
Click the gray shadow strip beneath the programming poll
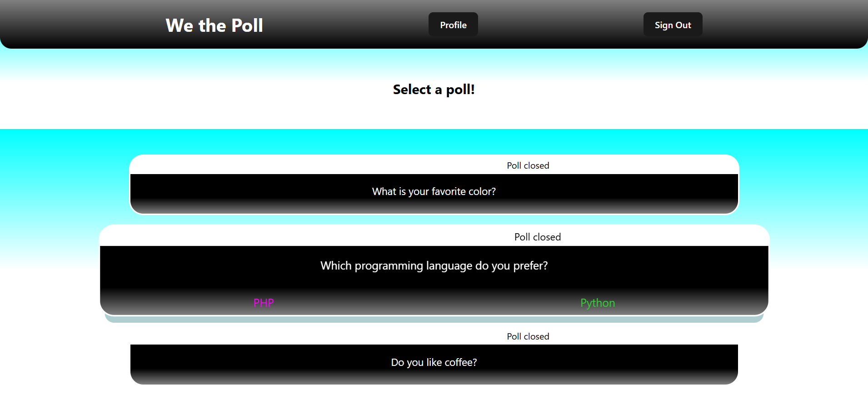pyautogui.click(x=434, y=319)
